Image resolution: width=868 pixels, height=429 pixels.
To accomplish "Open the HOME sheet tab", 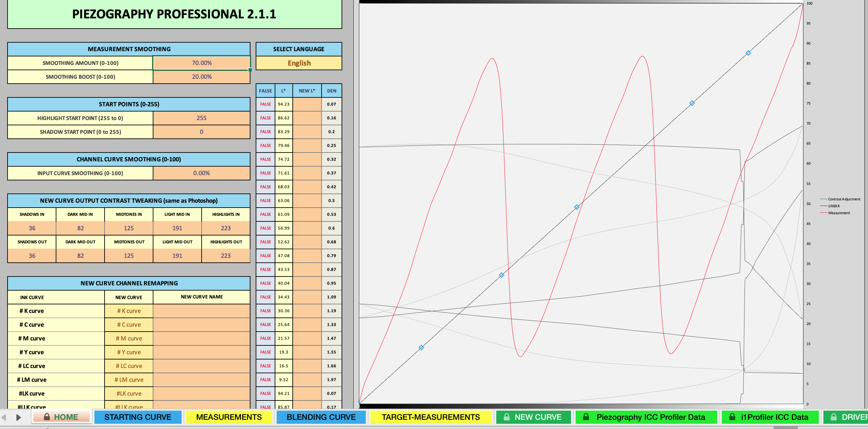I will tap(62, 417).
